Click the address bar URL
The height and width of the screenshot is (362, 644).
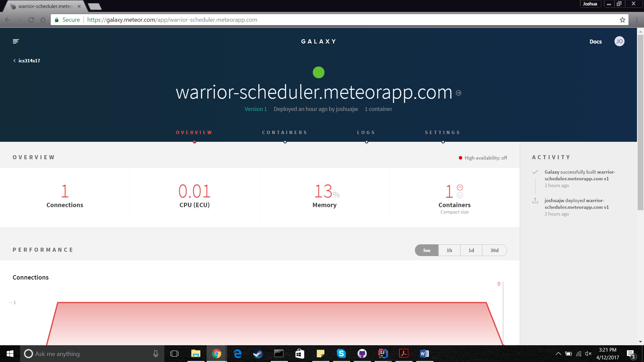[x=172, y=20]
